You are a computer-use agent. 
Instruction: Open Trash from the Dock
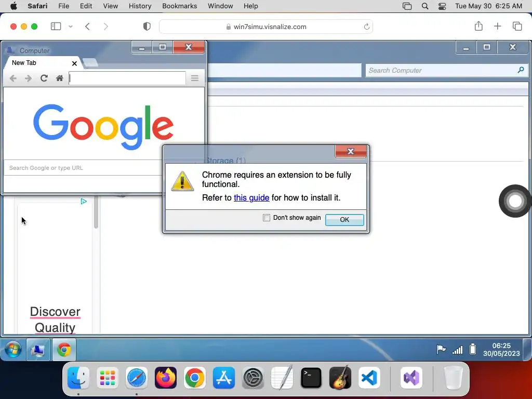pyautogui.click(x=454, y=378)
